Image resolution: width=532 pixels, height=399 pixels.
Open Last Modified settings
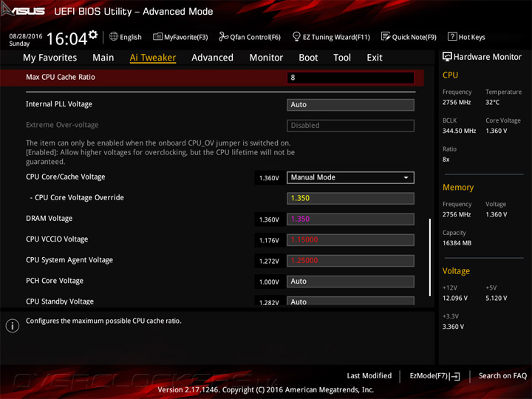click(x=369, y=375)
